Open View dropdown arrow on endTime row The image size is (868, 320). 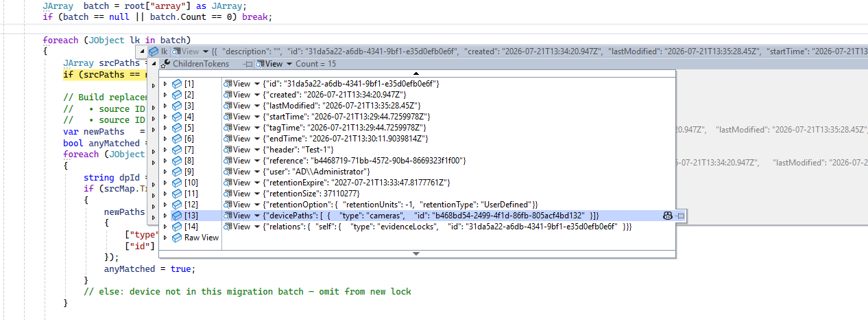(257, 139)
